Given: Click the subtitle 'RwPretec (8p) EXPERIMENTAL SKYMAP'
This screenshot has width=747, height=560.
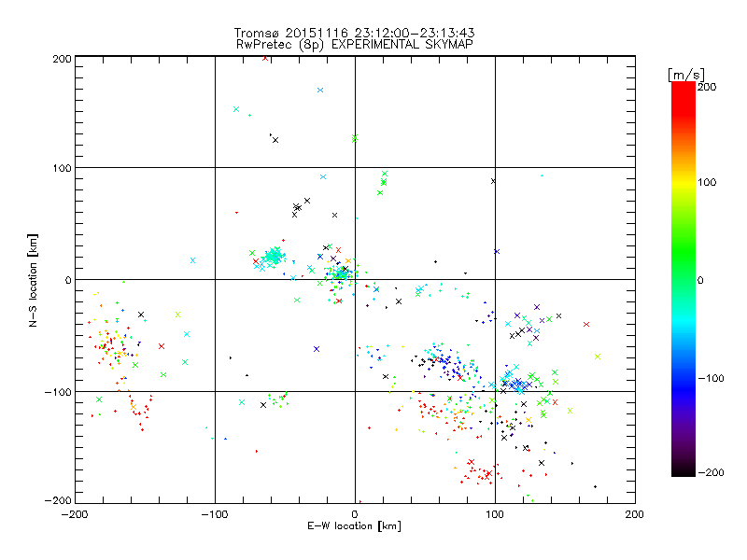Looking at the screenshot, I should pos(354,44).
